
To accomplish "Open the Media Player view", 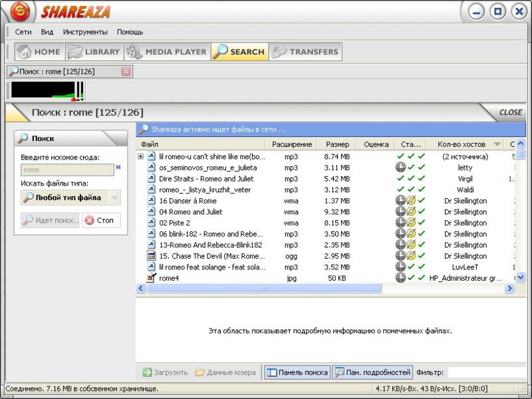I will pyautogui.click(x=167, y=52).
